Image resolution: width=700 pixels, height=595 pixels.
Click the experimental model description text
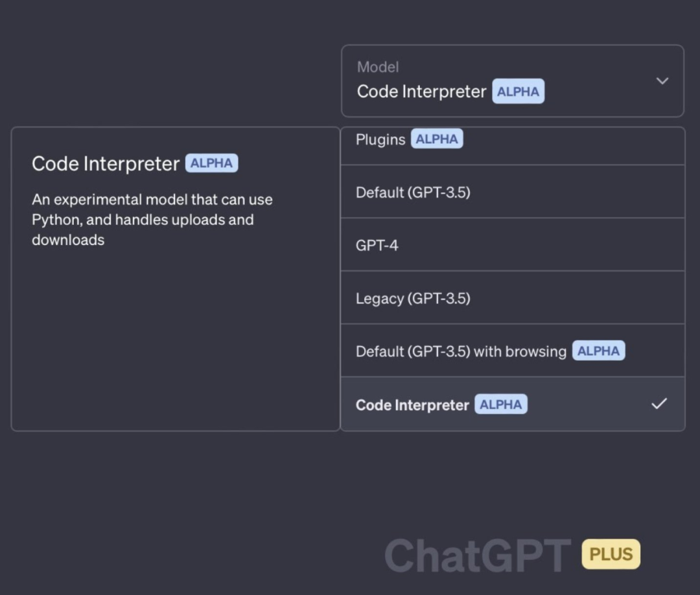click(x=152, y=220)
